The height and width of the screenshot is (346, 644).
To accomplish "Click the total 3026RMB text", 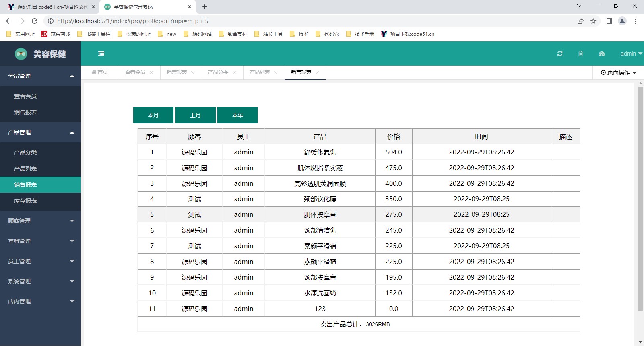I will (378, 324).
